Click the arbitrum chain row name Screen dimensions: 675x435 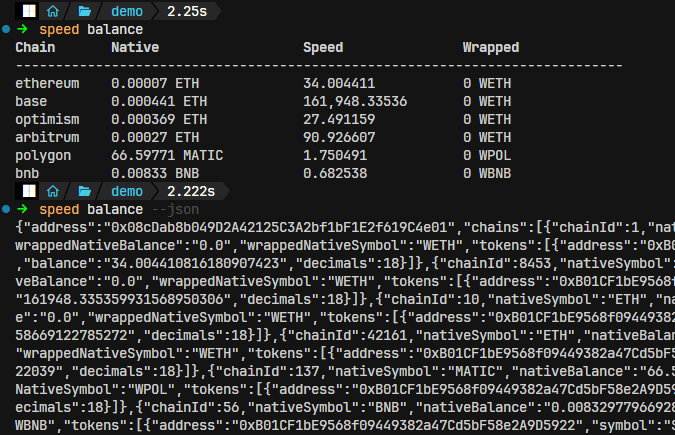47,137
